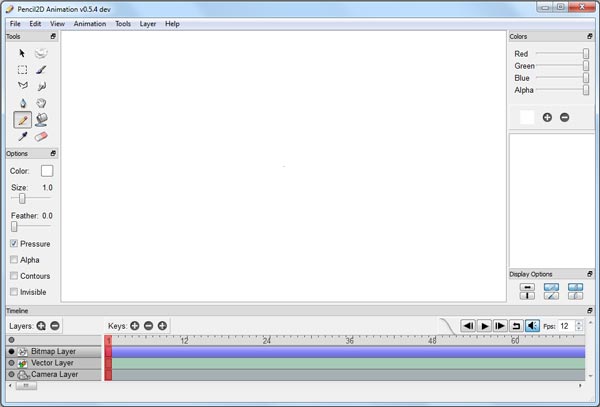Remove color with palette minus button
Viewport: 600px width, 407px height.
pyautogui.click(x=564, y=117)
